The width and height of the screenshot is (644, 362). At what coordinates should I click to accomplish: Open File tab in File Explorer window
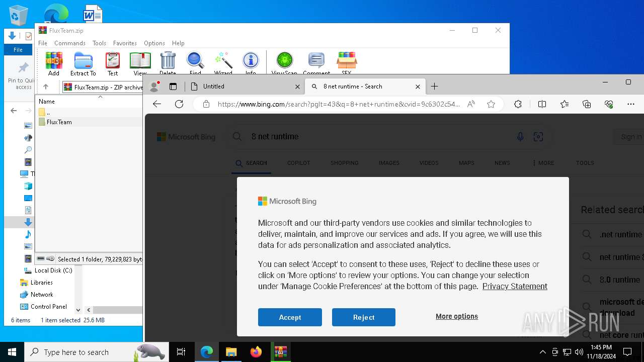(18, 50)
